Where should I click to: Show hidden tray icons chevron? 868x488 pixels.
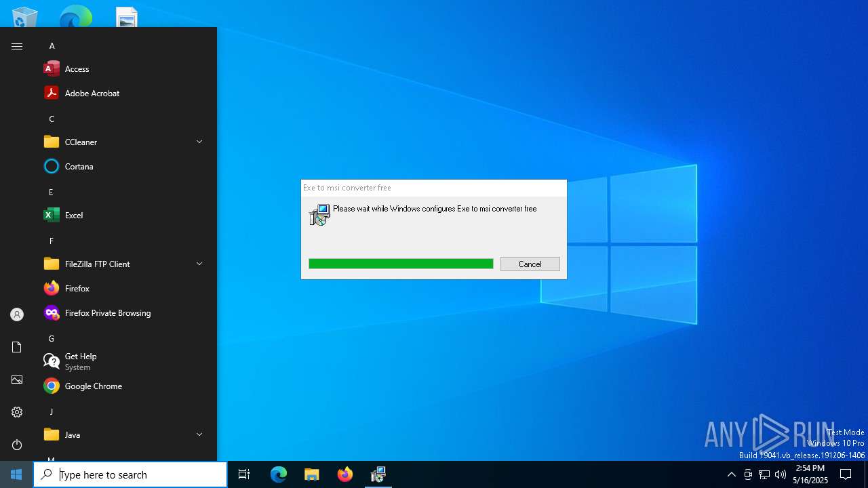(731, 474)
